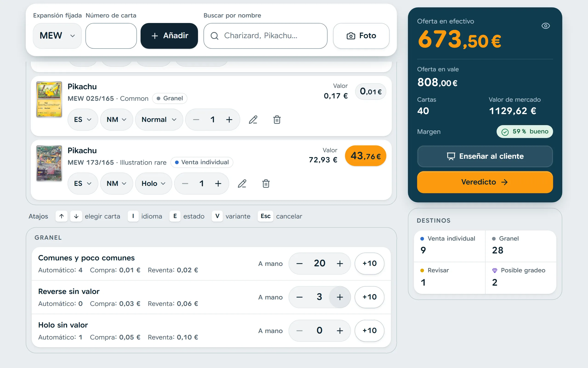Open ES language dropdown for Pikachu 025/165
Screen dimensions: 588x368
[83, 120]
